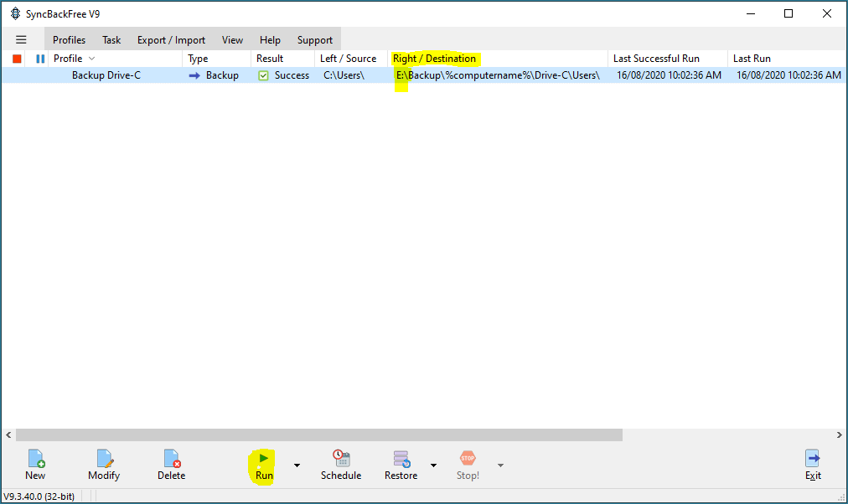Image resolution: width=848 pixels, height=504 pixels.
Task: Click the C:\Users\ source path cell
Action: 344,75
